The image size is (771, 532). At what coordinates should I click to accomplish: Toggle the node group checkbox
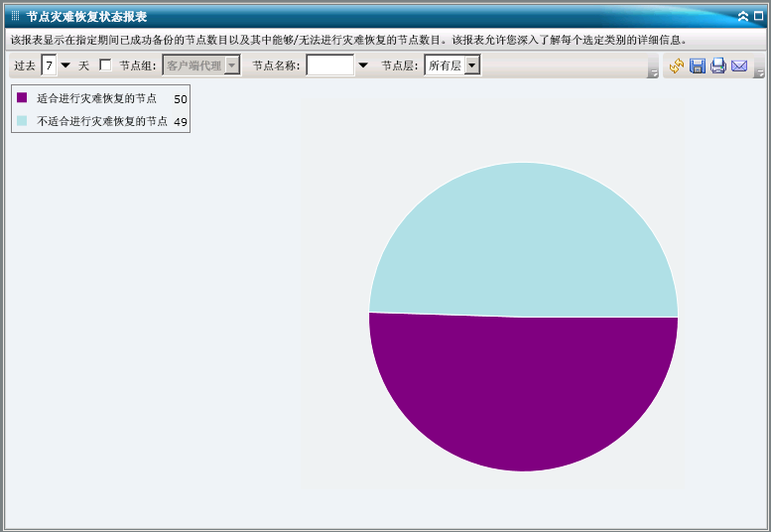pos(105,66)
